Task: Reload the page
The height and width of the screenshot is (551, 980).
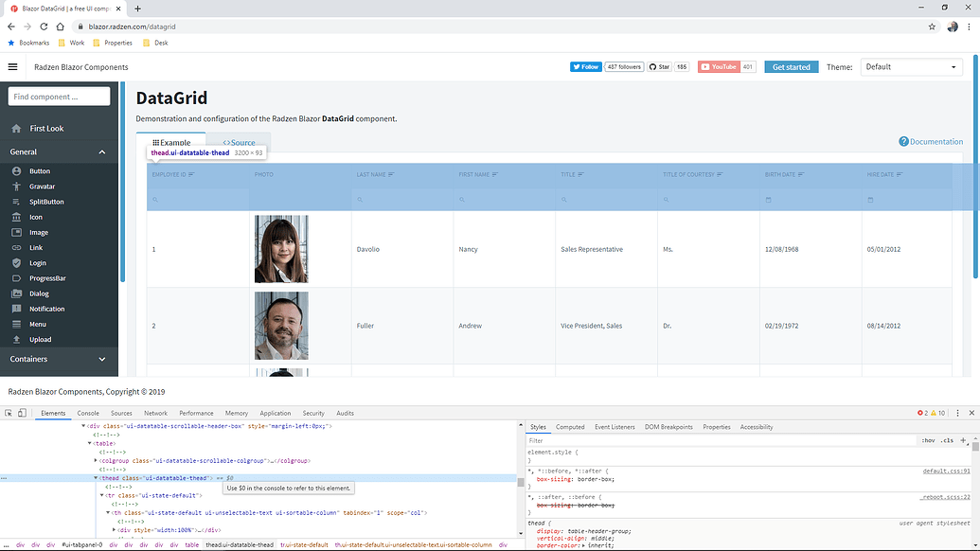Action: pos(44,27)
